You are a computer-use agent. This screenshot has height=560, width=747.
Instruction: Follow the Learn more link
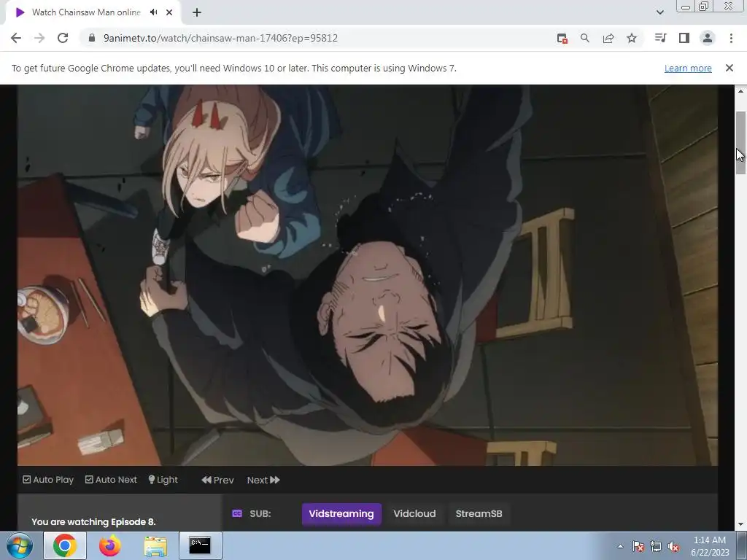click(x=688, y=68)
